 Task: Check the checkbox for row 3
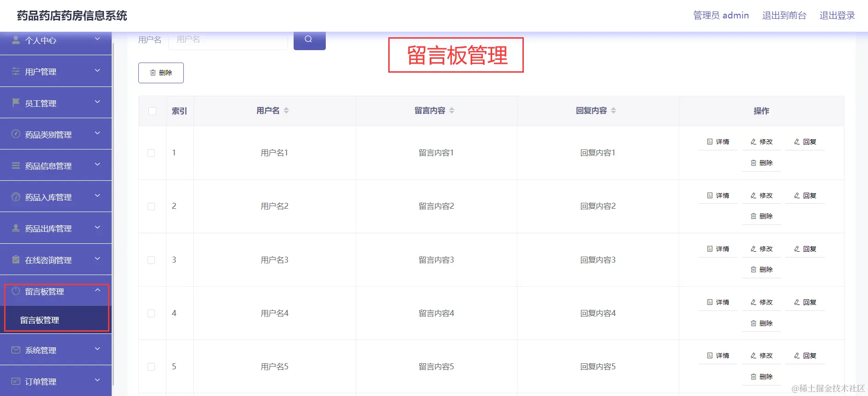click(x=151, y=260)
